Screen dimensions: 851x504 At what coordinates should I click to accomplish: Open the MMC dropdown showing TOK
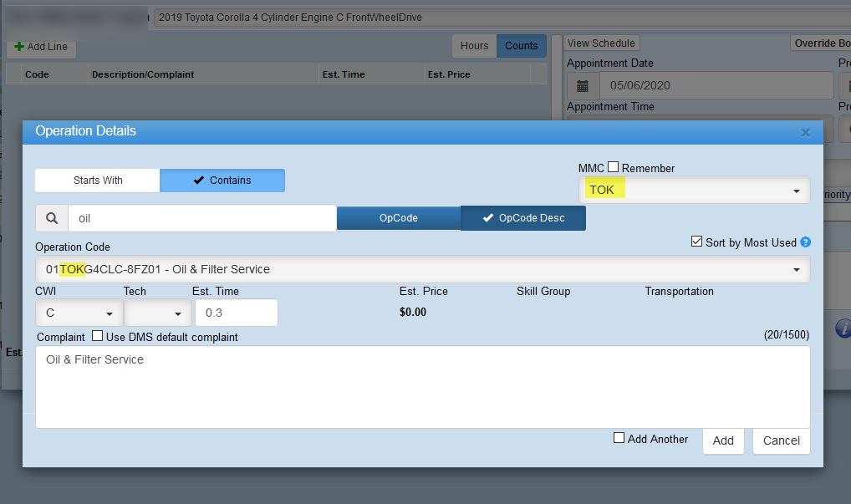pyautogui.click(x=694, y=190)
